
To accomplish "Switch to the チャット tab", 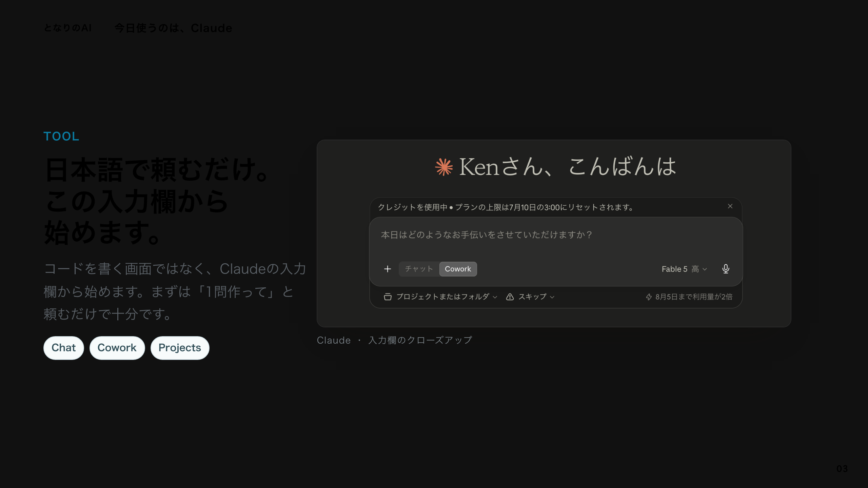I will pyautogui.click(x=419, y=269).
